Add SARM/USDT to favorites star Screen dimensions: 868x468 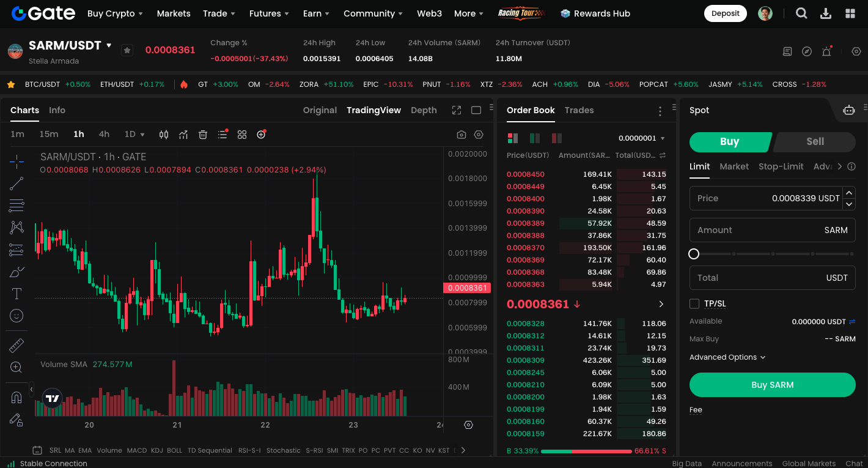pyautogui.click(x=127, y=50)
